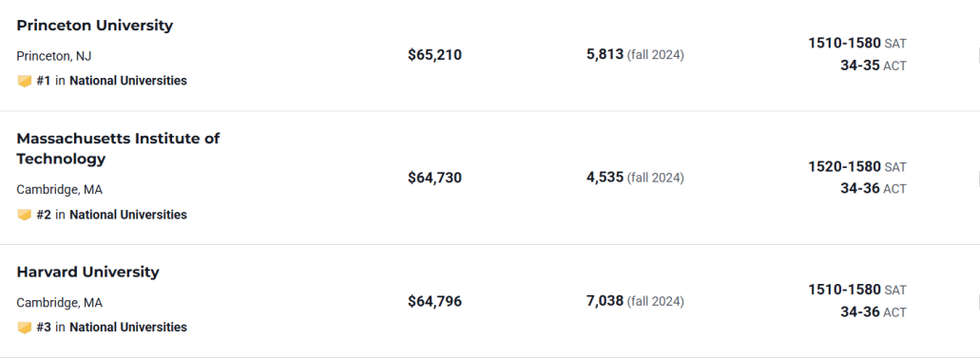Click the gold badge icon beside #3 ranking
The height and width of the screenshot is (358, 980).
(25, 328)
